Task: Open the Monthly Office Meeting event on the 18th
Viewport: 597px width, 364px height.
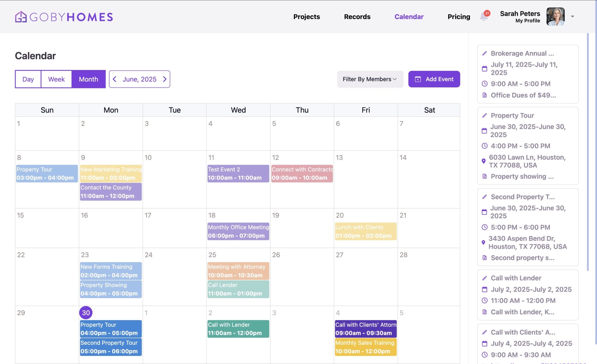Action: coord(238,231)
